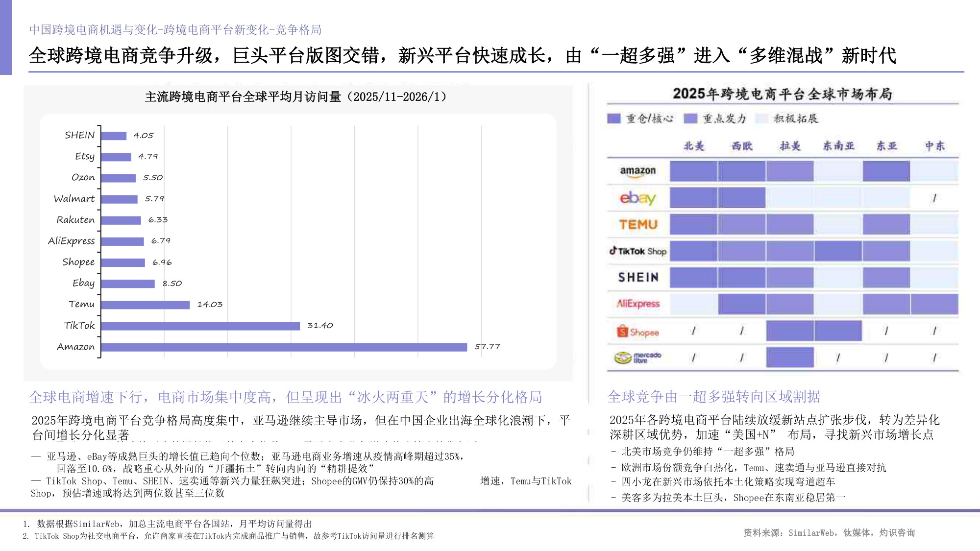Click the amazon 东亚 table cell

click(x=886, y=171)
